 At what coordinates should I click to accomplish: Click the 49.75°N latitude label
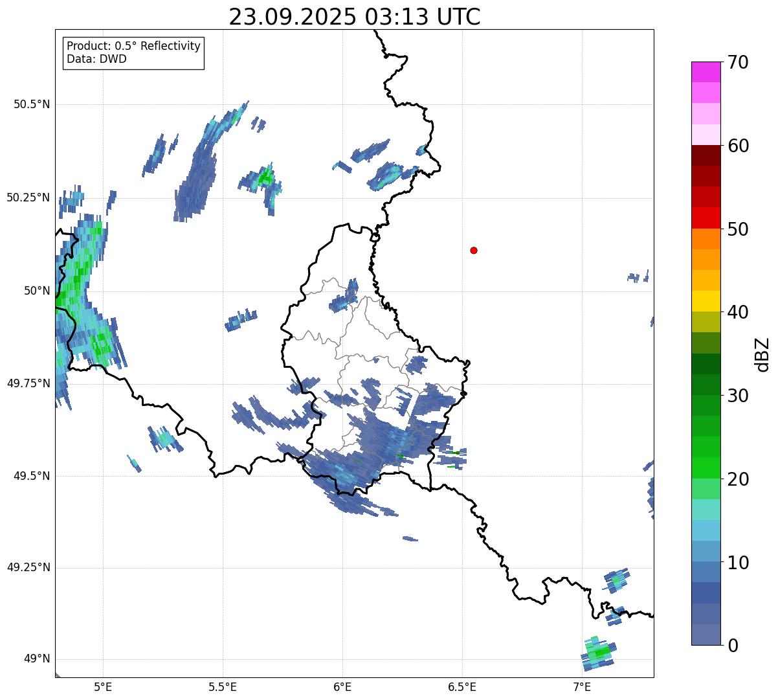(28, 383)
